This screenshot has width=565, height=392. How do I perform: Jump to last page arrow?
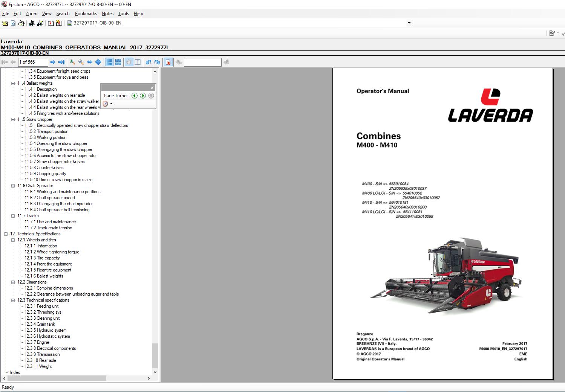[x=61, y=62]
